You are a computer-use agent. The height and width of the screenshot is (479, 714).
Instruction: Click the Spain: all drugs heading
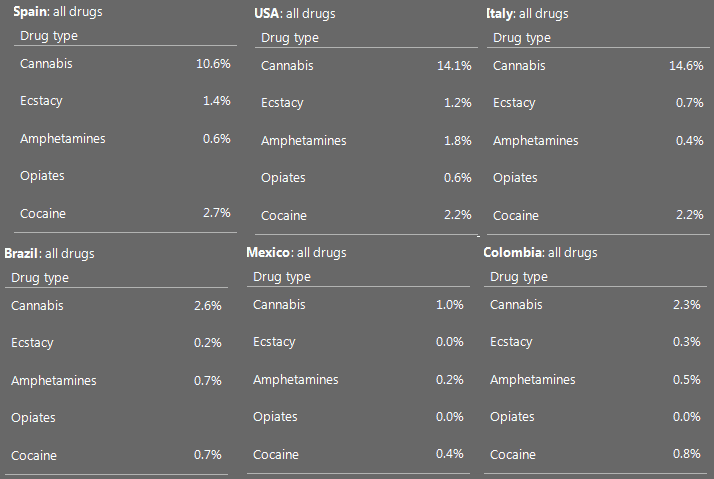tap(58, 12)
